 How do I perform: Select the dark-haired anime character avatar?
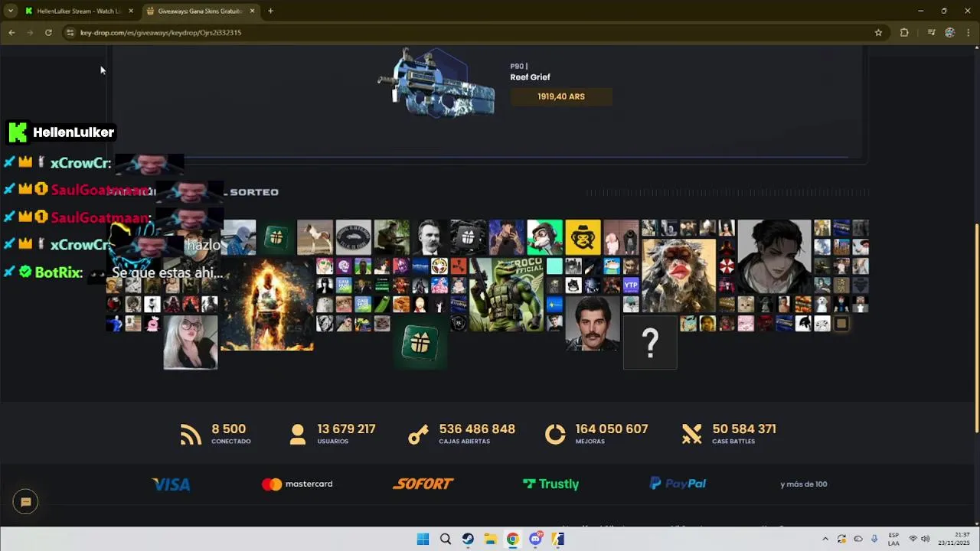[x=774, y=257]
